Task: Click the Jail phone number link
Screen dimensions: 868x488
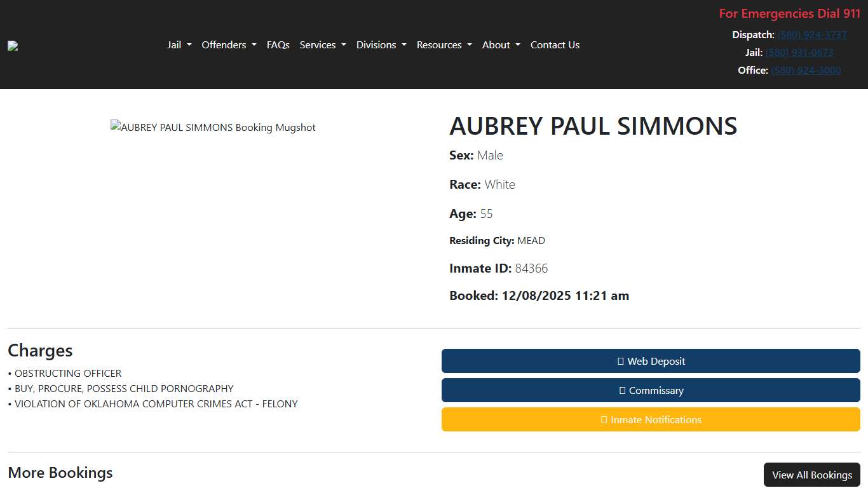Action: click(x=799, y=52)
